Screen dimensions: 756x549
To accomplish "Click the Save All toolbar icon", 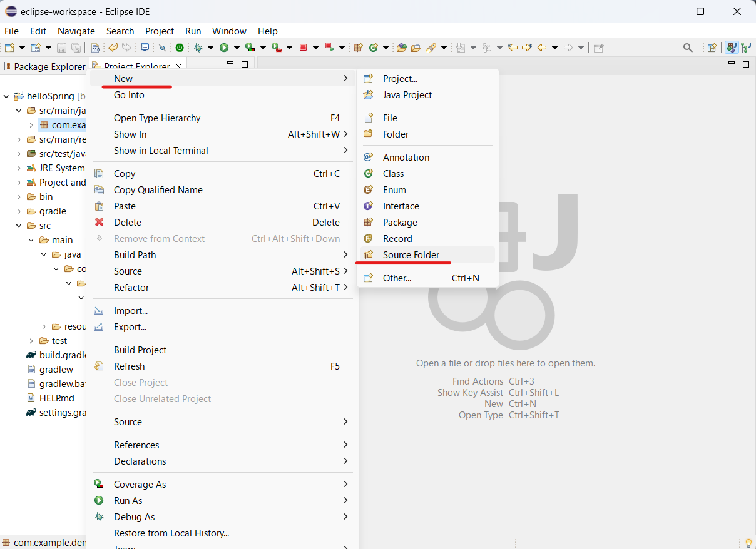I will [x=76, y=48].
